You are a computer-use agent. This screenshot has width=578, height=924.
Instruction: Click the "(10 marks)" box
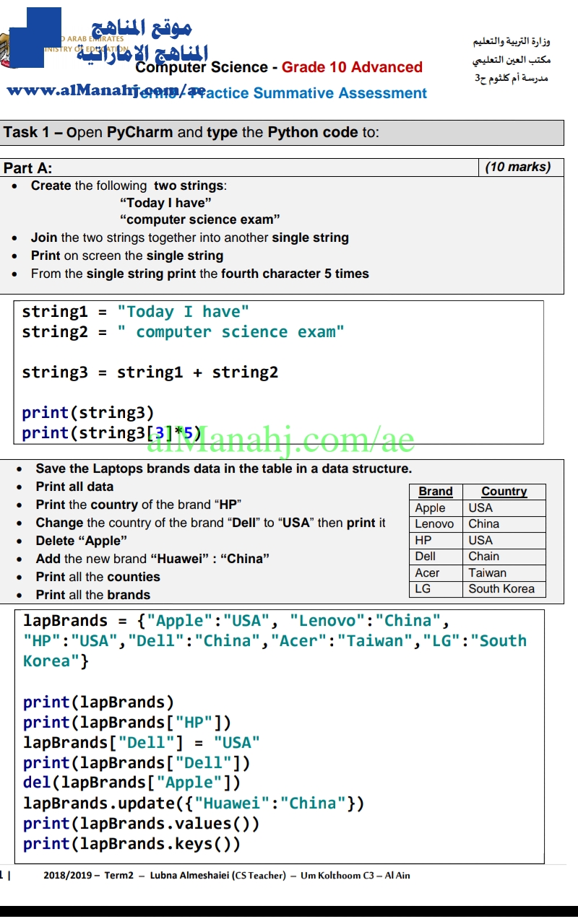tap(517, 167)
